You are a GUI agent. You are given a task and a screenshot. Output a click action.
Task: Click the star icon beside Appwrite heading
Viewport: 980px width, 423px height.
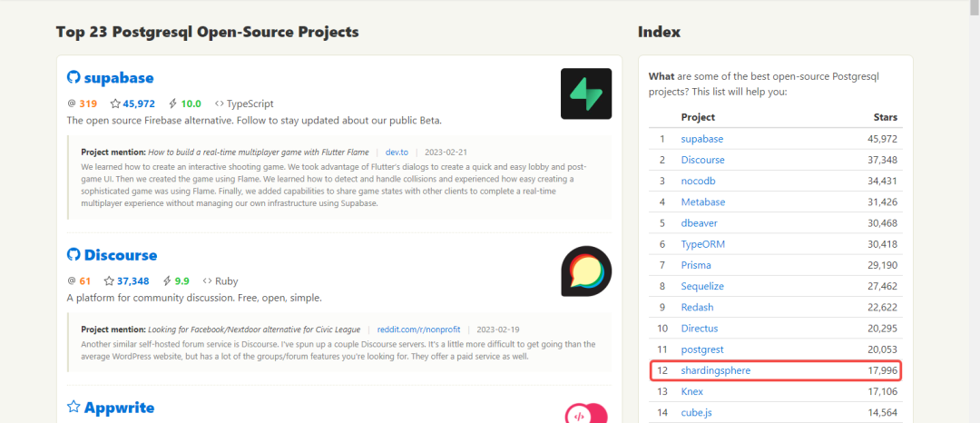point(73,407)
